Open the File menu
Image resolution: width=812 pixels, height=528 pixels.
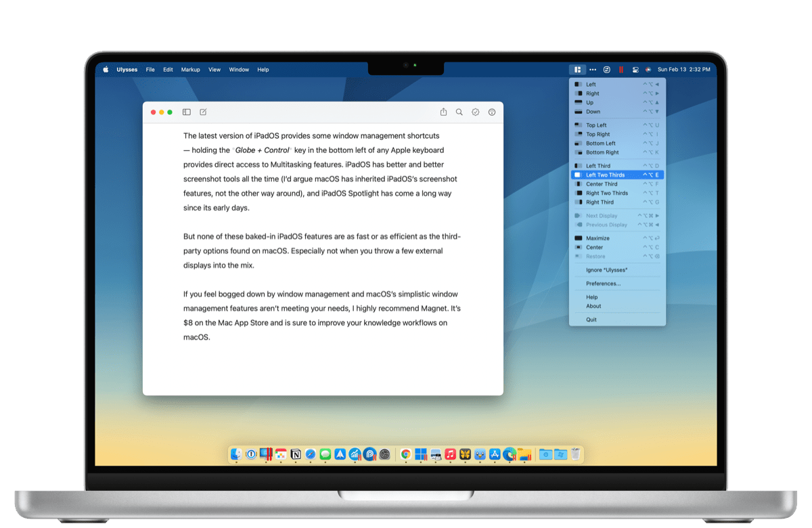click(x=150, y=70)
